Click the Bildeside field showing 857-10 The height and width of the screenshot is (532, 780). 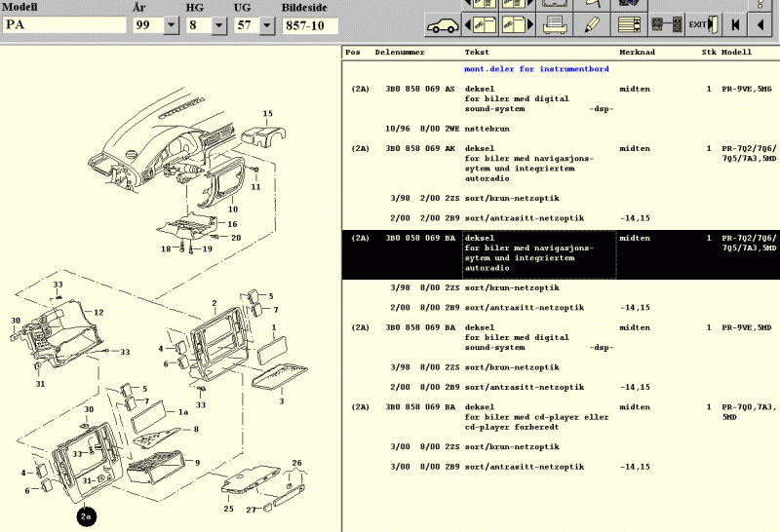click(309, 26)
